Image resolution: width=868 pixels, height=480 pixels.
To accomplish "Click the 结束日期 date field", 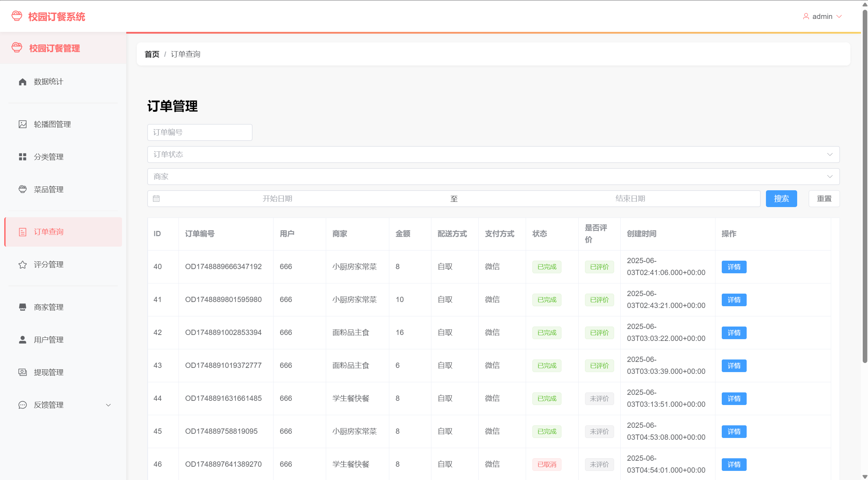I will [x=630, y=199].
